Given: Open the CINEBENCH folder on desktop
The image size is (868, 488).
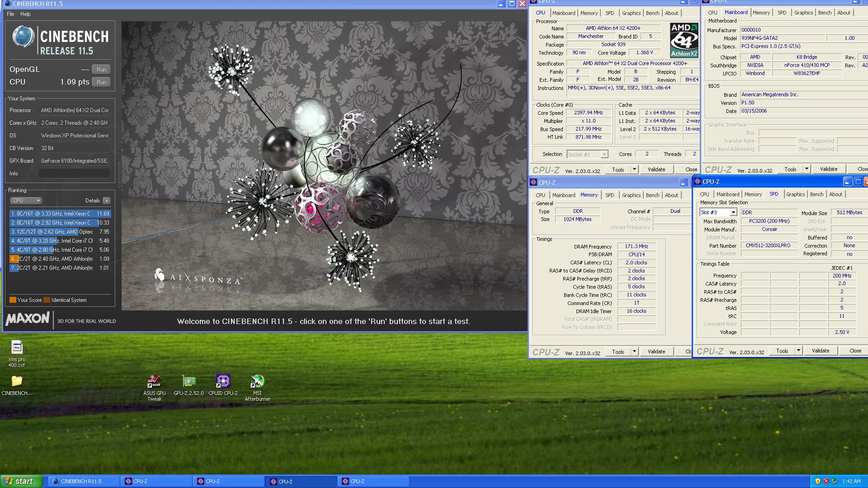Looking at the screenshot, I should (x=17, y=385).
